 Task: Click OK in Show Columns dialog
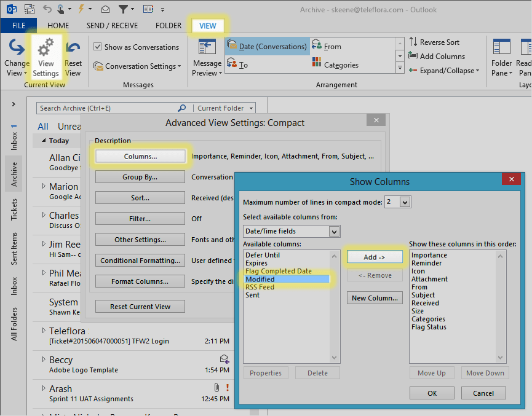point(432,393)
